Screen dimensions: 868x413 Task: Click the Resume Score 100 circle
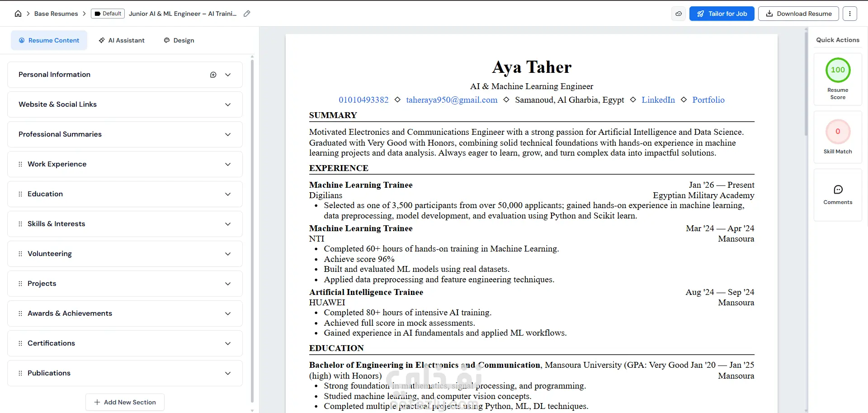[838, 70]
